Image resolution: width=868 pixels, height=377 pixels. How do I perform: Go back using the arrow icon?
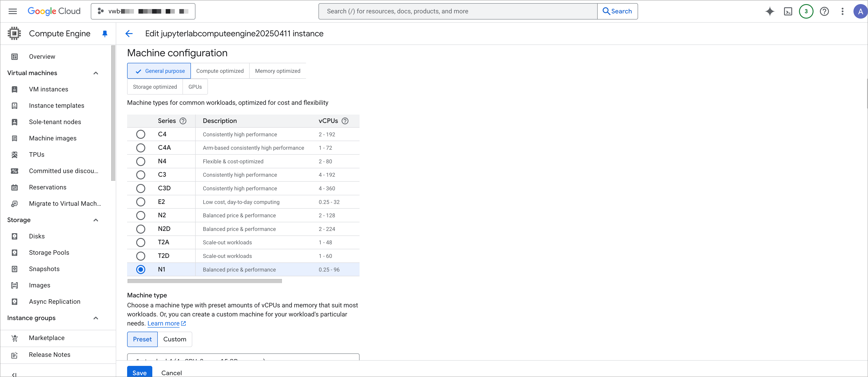(x=129, y=34)
